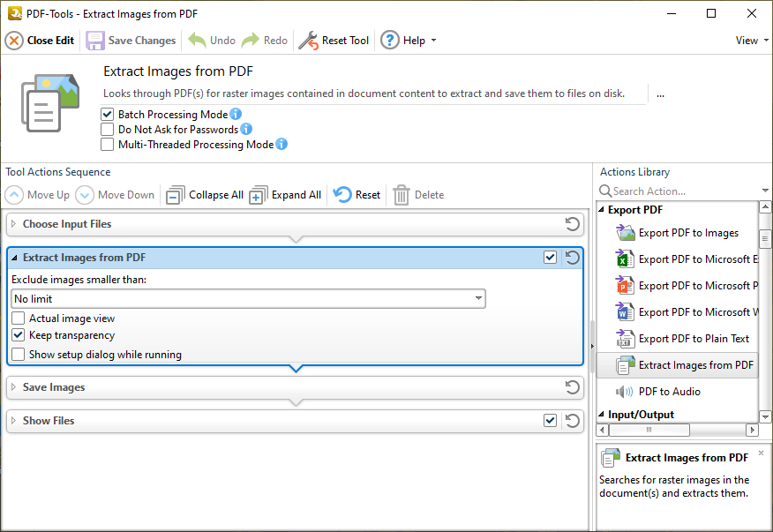This screenshot has width=773, height=532.
Task: Uncheck Keep transparency option
Action: [x=19, y=335]
